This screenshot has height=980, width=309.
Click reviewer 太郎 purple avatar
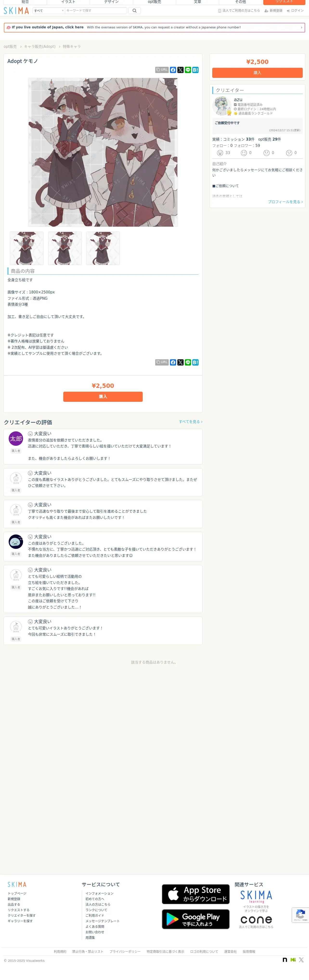tap(16, 439)
